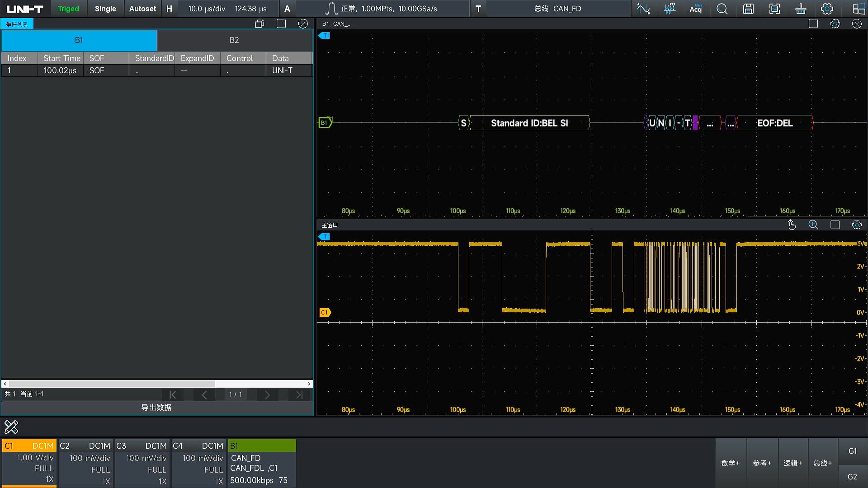
Task: Toggle the B1 CAN_FD bus tile
Action: (x=262, y=463)
